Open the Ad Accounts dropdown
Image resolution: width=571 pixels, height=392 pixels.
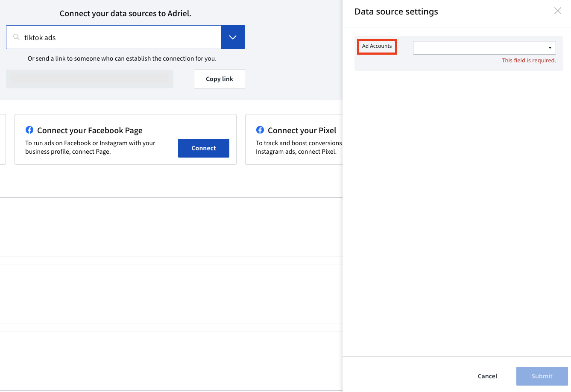tap(484, 48)
